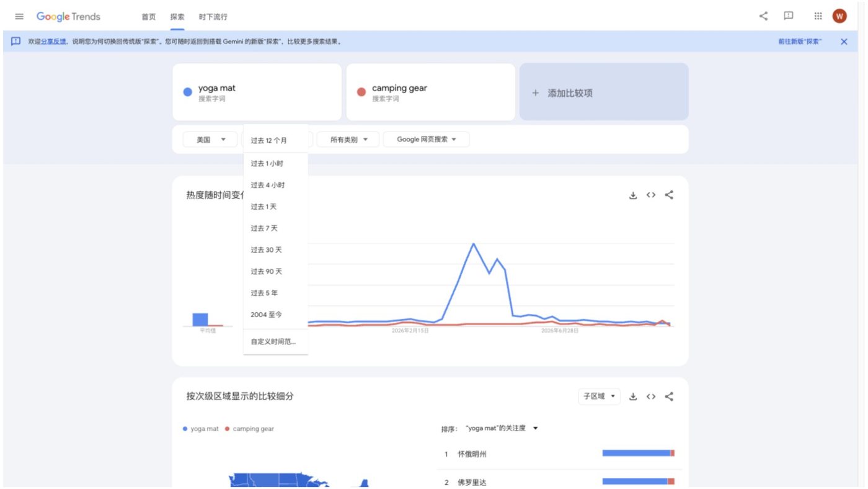Open the send feedback icon in header
Viewport: 868px width, 489px height.
coord(789,16)
